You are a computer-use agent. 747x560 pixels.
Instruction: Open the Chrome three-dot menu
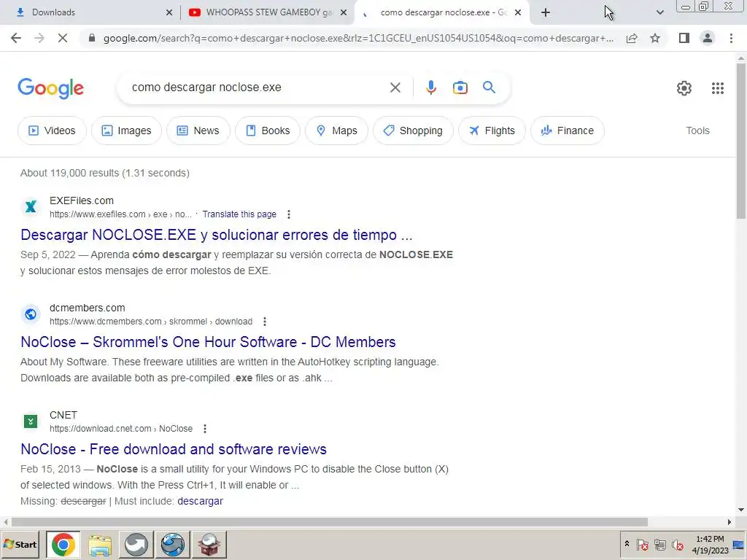click(731, 38)
